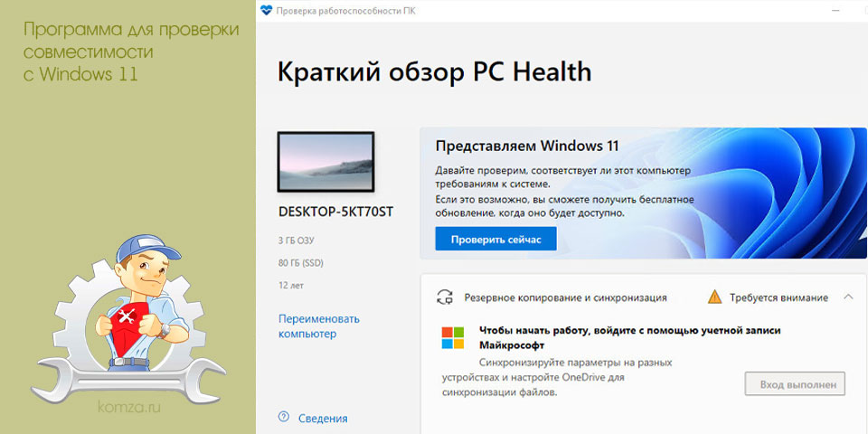Click the Требуется внимание status text

778,297
